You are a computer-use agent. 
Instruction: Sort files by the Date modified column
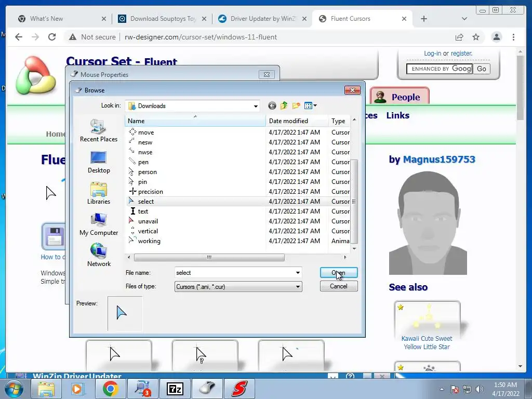click(x=297, y=121)
